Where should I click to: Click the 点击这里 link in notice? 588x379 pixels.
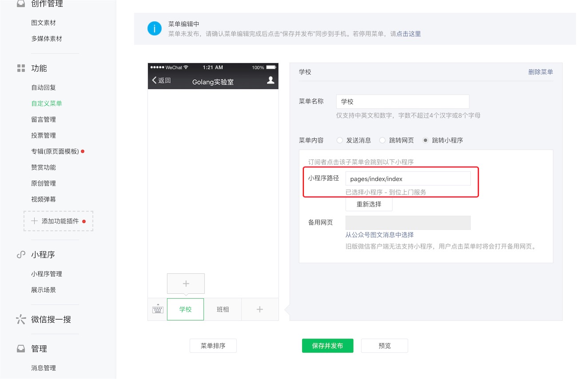[409, 34]
